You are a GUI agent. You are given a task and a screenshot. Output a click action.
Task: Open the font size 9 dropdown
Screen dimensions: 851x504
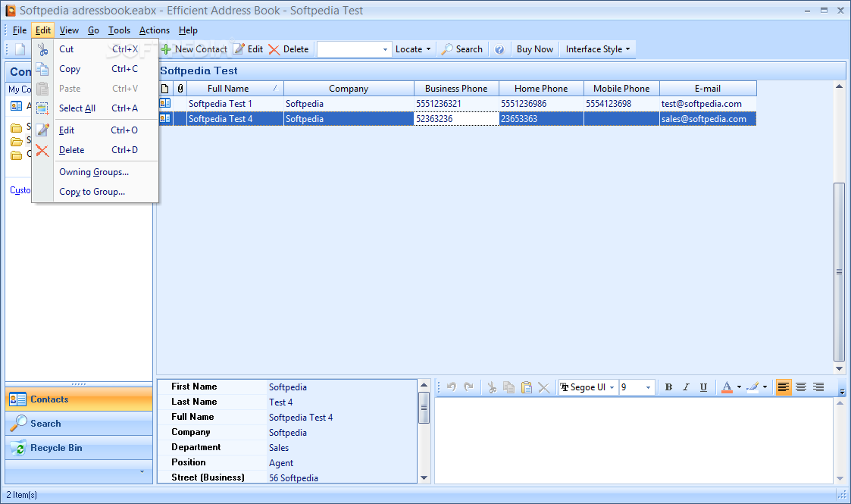click(648, 387)
